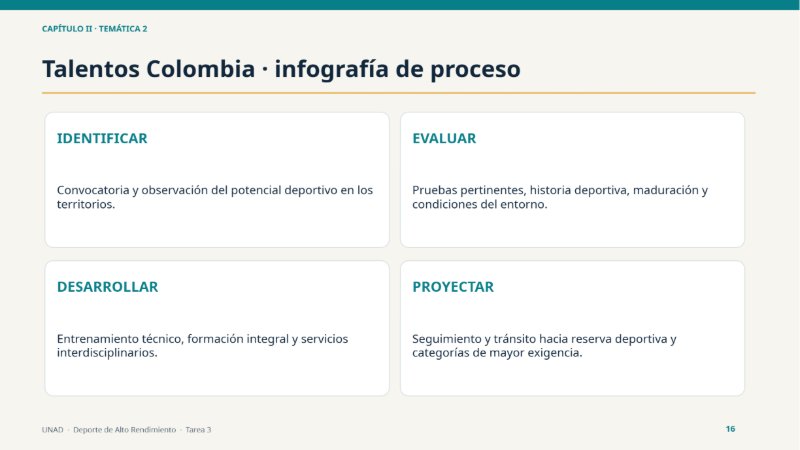This screenshot has height=450, width=800.
Task: Click the 'EVALUAR' card heading
Action: point(444,138)
